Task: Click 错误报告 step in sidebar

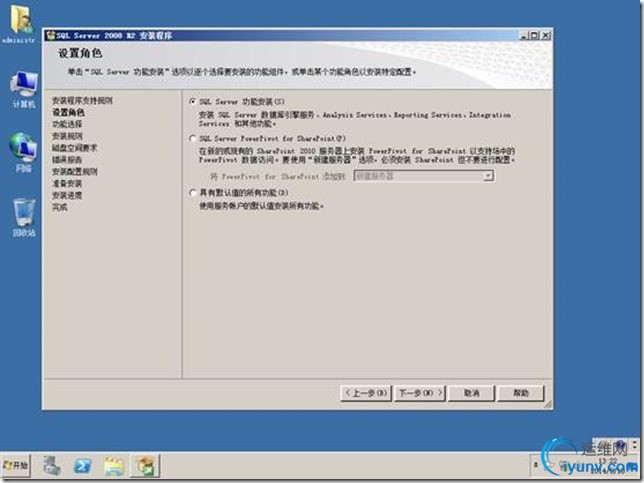Action: point(67,160)
